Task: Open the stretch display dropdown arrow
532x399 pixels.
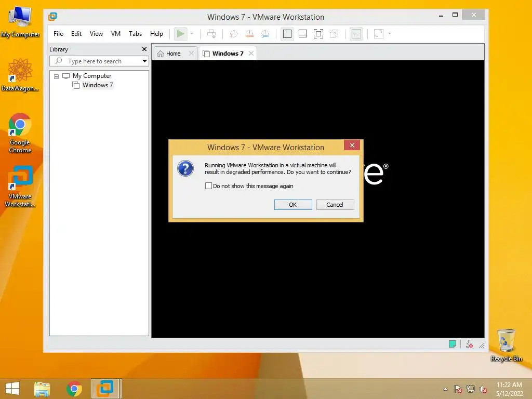Action: (x=390, y=34)
